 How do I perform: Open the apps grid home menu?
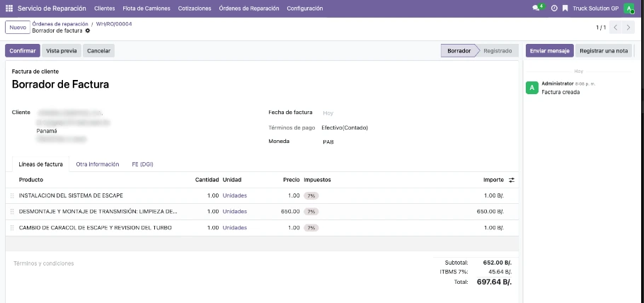click(x=9, y=8)
